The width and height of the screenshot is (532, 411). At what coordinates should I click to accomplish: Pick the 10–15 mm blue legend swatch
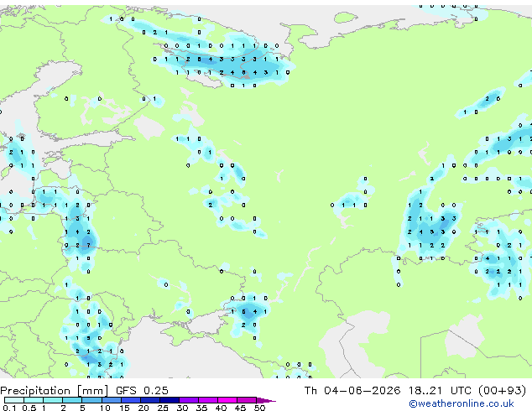click(x=112, y=400)
